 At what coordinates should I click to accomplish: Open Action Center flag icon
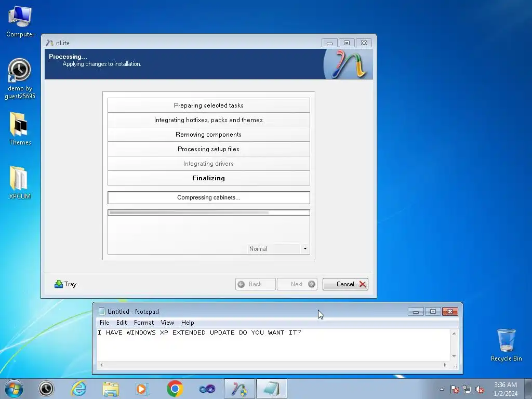pos(454,389)
